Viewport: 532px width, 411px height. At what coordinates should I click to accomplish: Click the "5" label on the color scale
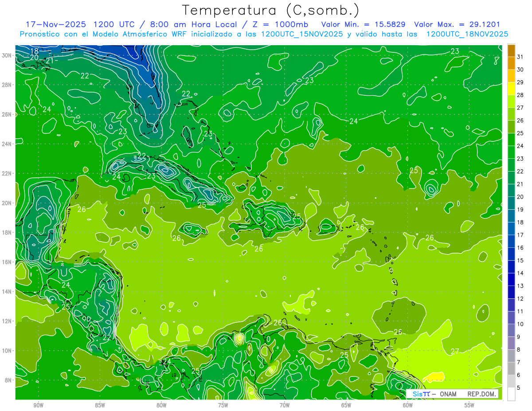tap(519, 388)
